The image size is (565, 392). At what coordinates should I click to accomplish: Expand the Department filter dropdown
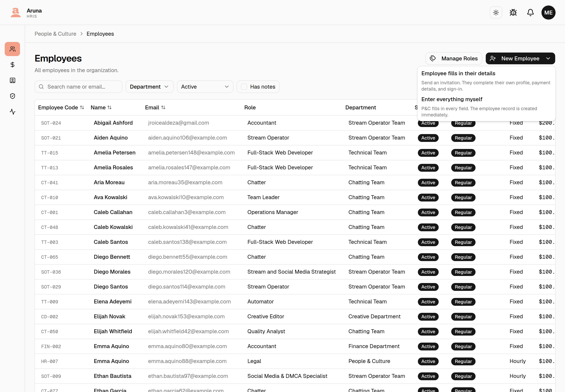click(x=149, y=87)
